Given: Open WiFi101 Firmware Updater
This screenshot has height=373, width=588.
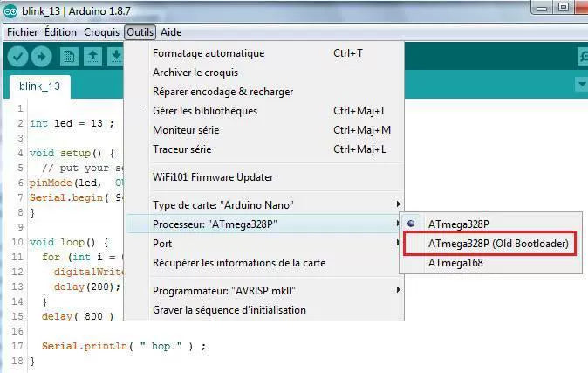Looking at the screenshot, I should (x=264, y=177).
